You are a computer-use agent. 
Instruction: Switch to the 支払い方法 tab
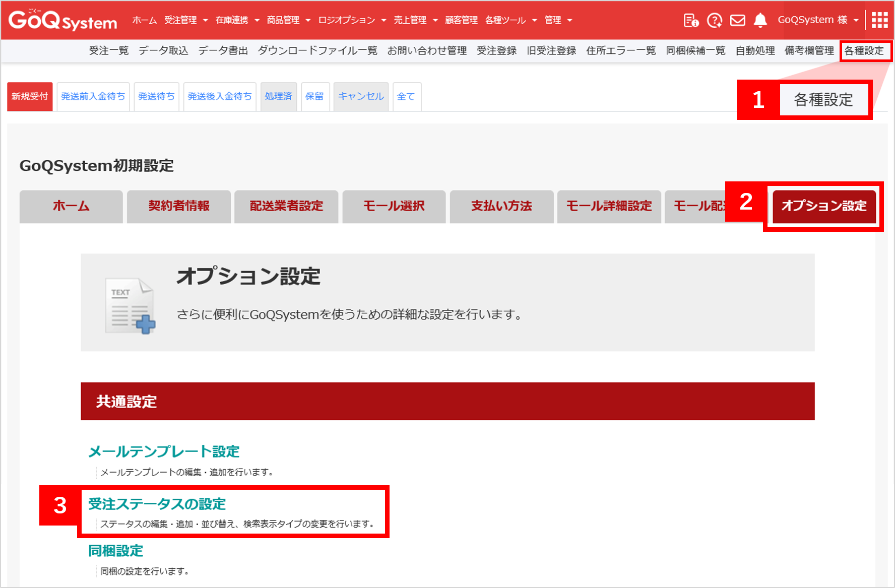coord(501,206)
